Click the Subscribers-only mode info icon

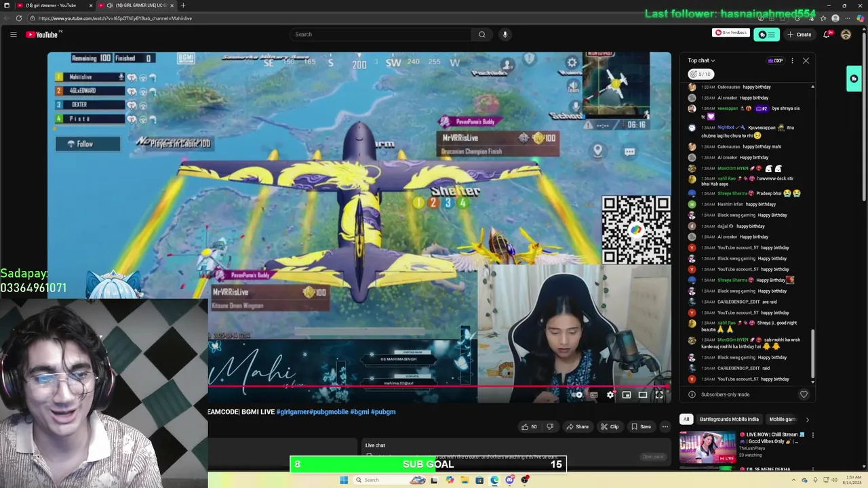(692, 394)
